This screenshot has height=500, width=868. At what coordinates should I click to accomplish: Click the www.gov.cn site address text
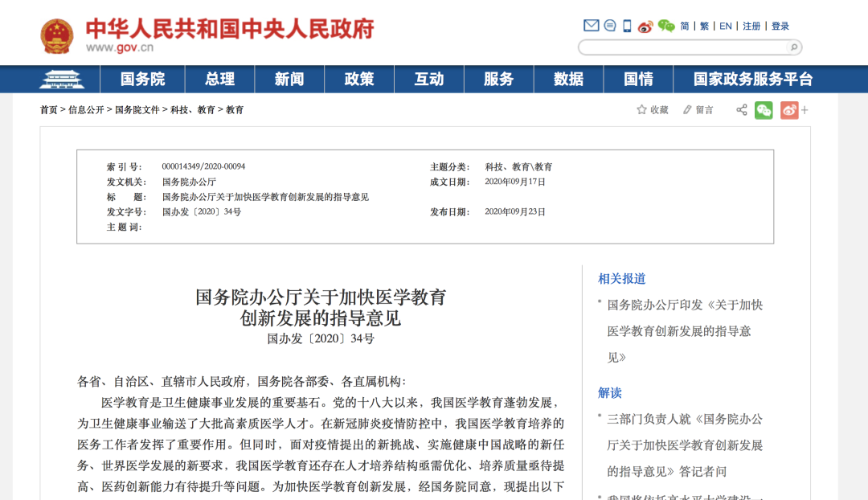pyautogui.click(x=120, y=47)
